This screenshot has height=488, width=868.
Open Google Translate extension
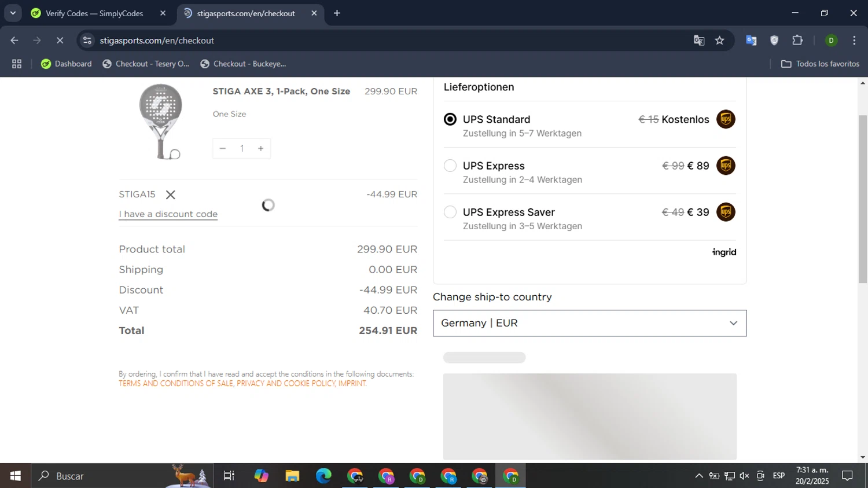click(751, 41)
